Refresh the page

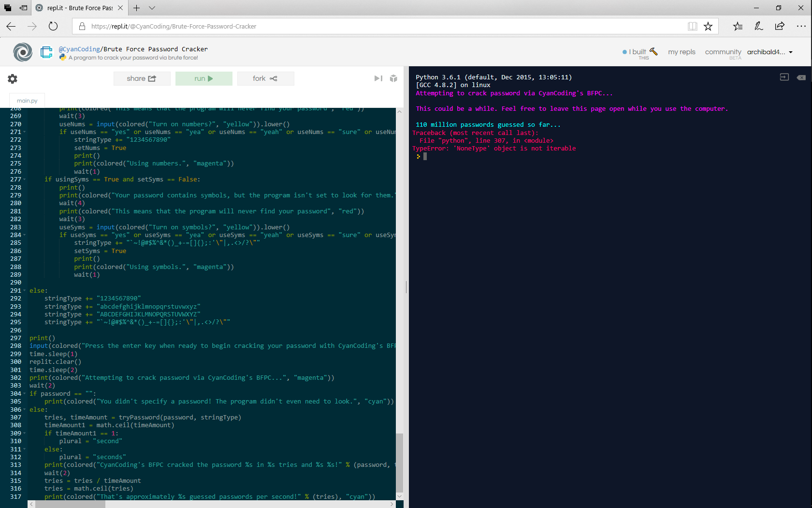(53, 26)
